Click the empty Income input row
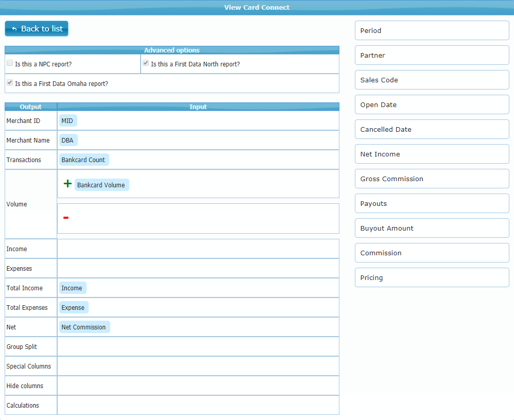The image size is (514, 420). [x=198, y=249]
